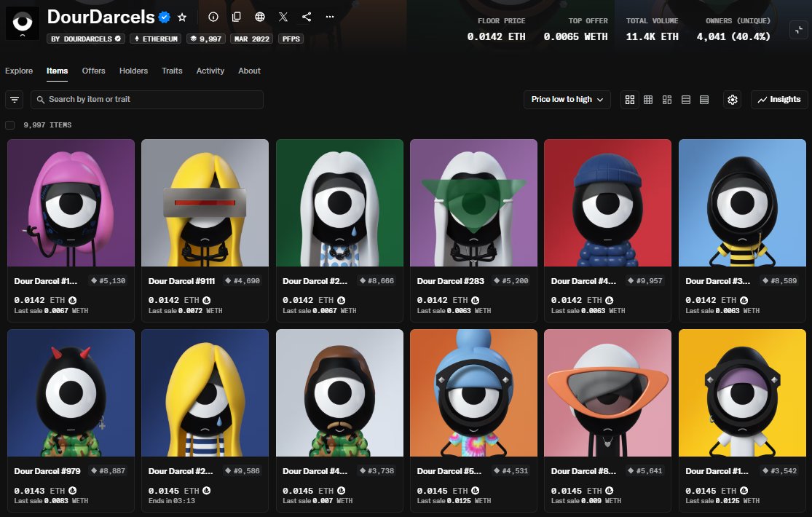Open the Explore tab
Screen dimensions: 812x517
coord(19,71)
